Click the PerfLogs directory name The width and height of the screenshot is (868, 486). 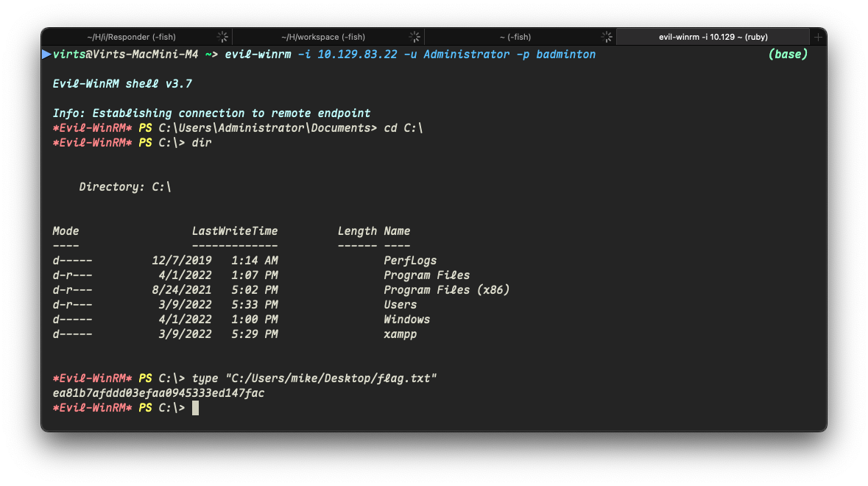click(x=410, y=261)
